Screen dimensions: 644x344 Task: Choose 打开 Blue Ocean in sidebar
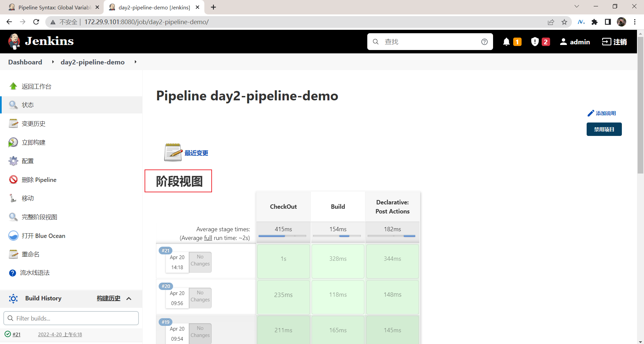click(x=44, y=236)
